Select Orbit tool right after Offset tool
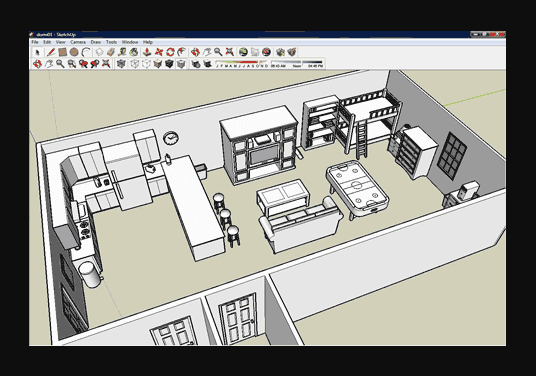The image size is (536, 376). (x=195, y=52)
